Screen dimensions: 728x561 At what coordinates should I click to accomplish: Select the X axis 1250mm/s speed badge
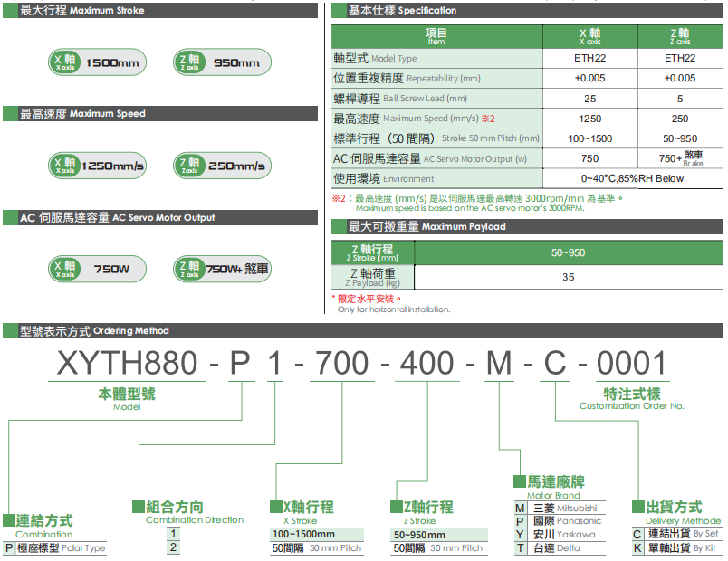pyautogui.click(x=97, y=166)
